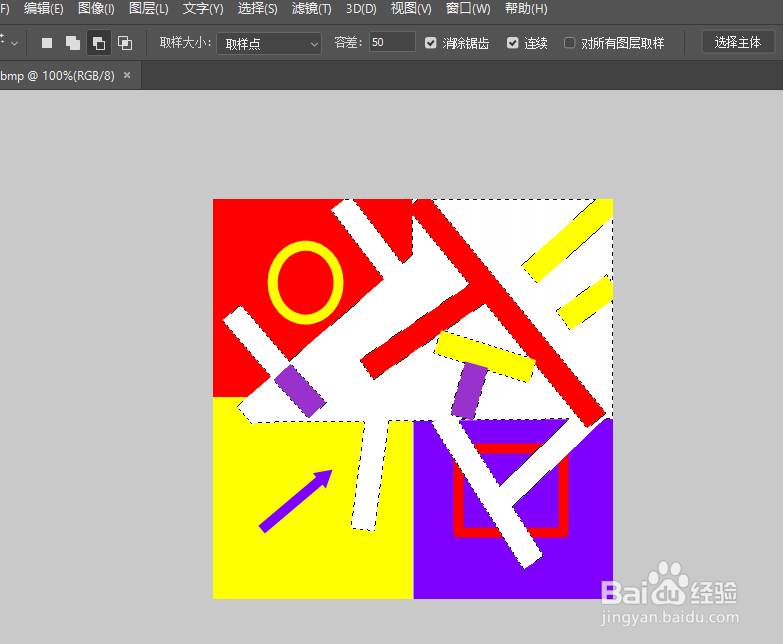
Task: Toggle the 消除锯齿 anti-alias checkbox
Action: (430, 43)
